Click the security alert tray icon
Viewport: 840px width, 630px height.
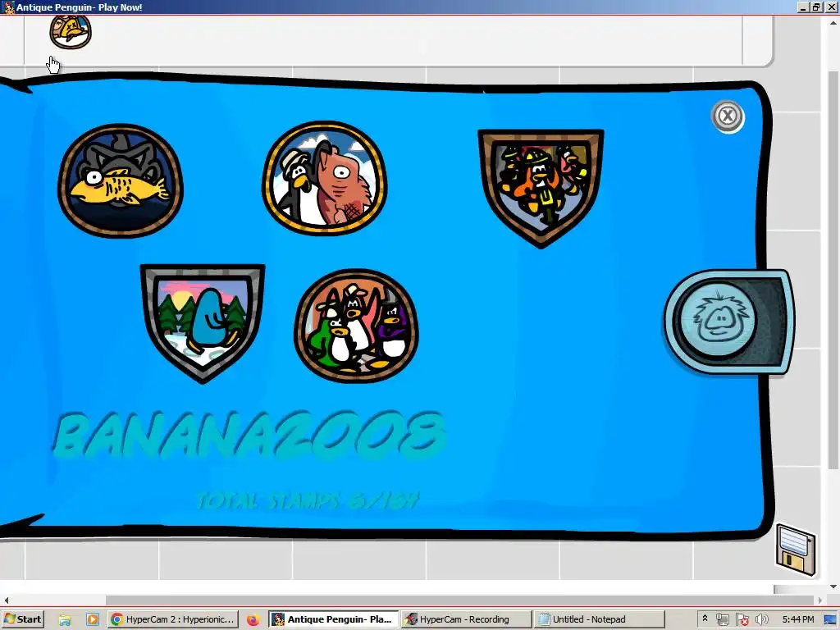742,620
